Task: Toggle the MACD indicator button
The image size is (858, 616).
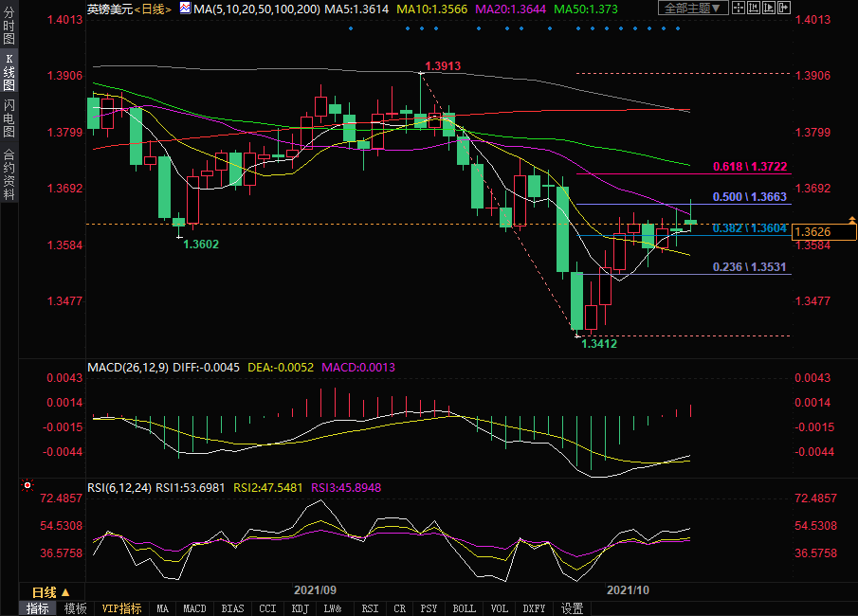Action: pyautogui.click(x=194, y=608)
